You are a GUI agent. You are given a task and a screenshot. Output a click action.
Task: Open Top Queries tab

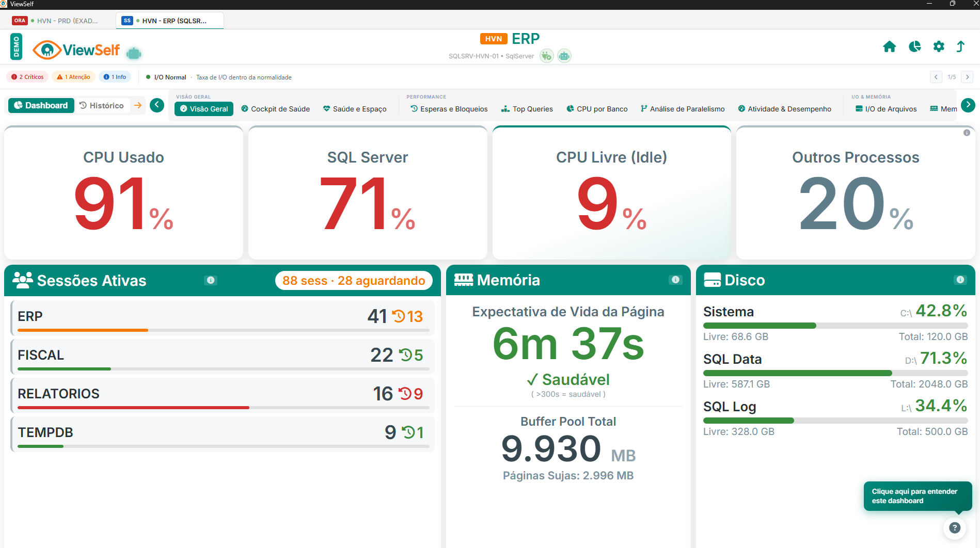527,109
